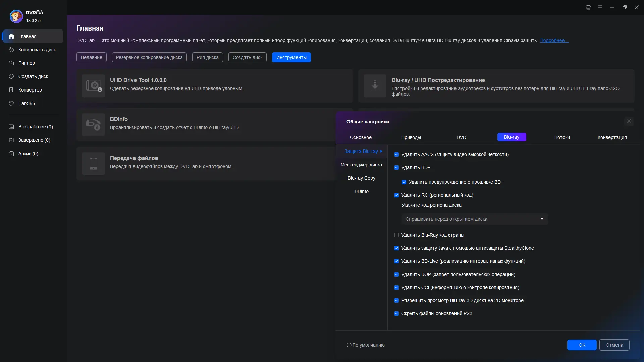Select the Blu-ray Copy settings section
Screen dimensions: 644x362
361,178
